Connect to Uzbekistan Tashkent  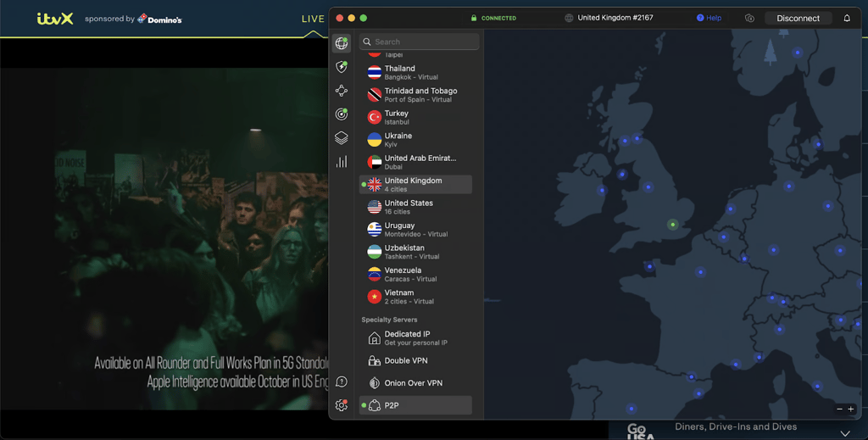[415, 252]
